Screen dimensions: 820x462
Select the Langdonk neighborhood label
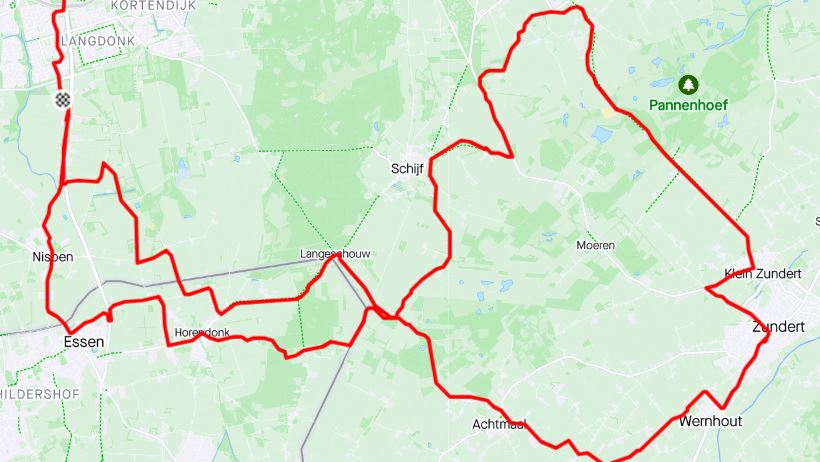coord(98,41)
